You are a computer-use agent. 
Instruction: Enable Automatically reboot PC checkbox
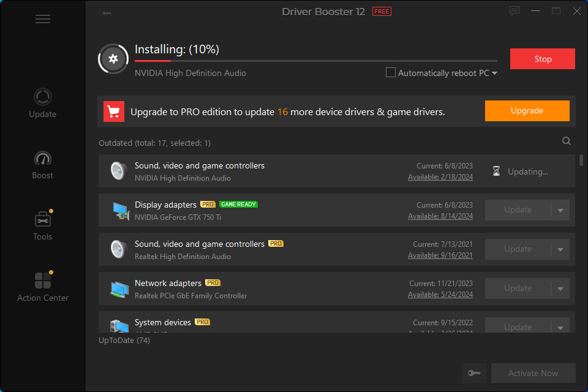[x=390, y=72]
